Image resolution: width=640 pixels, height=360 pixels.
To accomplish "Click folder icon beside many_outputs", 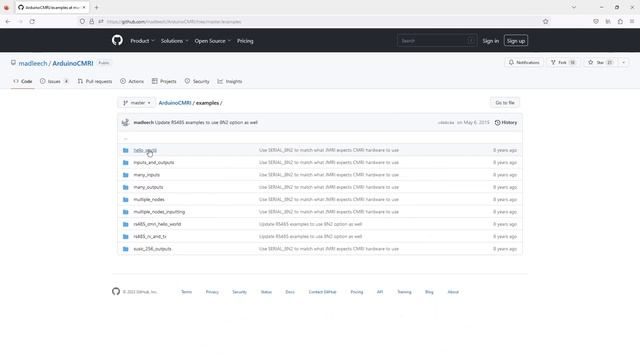I will pyautogui.click(x=126, y=187).
